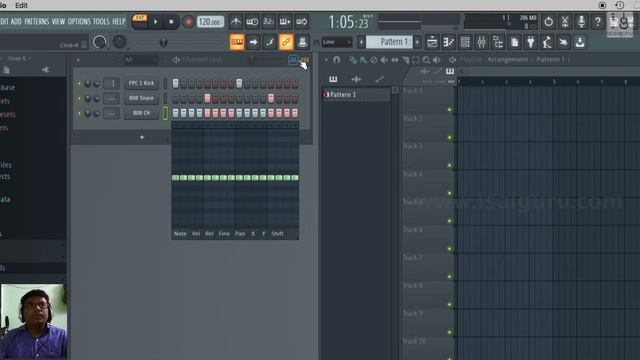Image resolution: width=640 pixels, height=360 pixels.
Task: Open the TOOLS menu
Action: [x=101, y=21]
